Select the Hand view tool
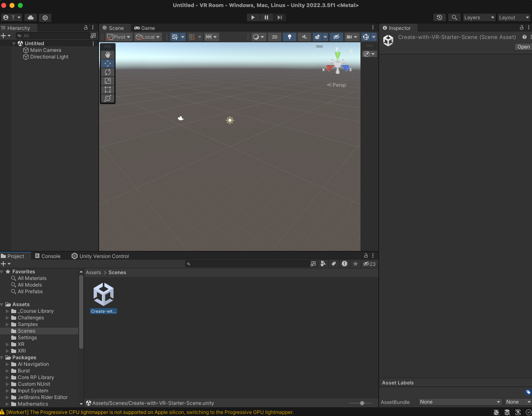Viewport: 532px width, 416px height. pyautogui.click(x=108, y=55)
